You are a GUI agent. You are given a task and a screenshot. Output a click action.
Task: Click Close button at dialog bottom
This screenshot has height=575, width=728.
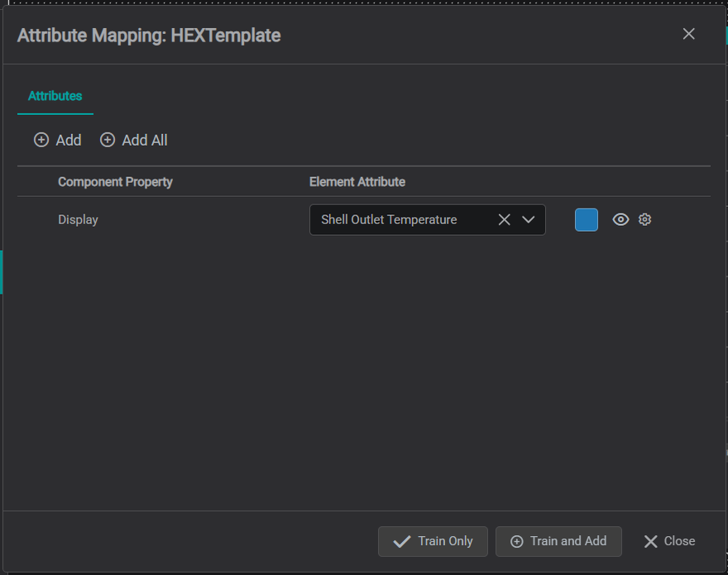[669, 541]
